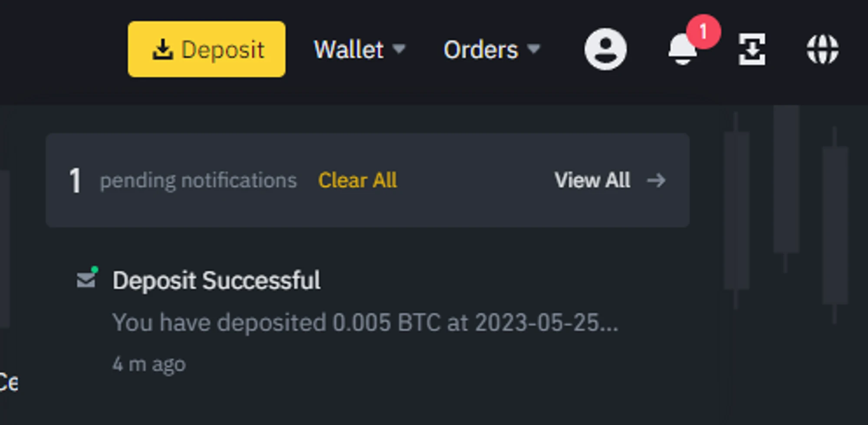The width and height of the screenshot is (868, 425).
Task: Open the user profile account icon
Action: (605, 49)
